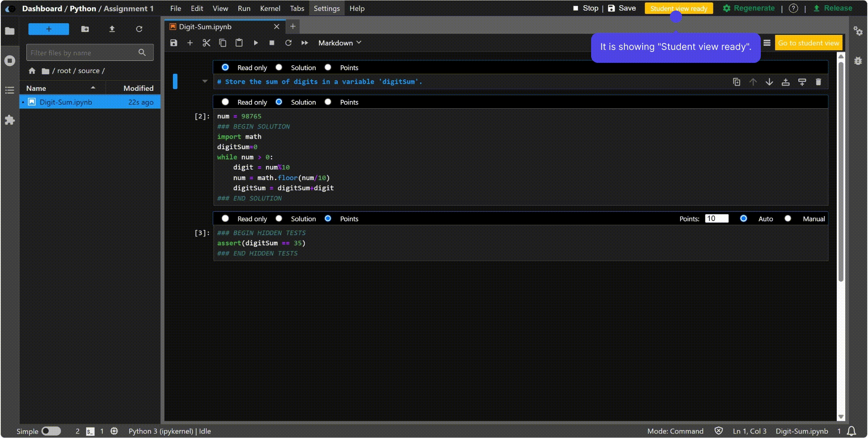Open the extension manager puzzle icon
The image size is (868, 438).
click(10, 120)
